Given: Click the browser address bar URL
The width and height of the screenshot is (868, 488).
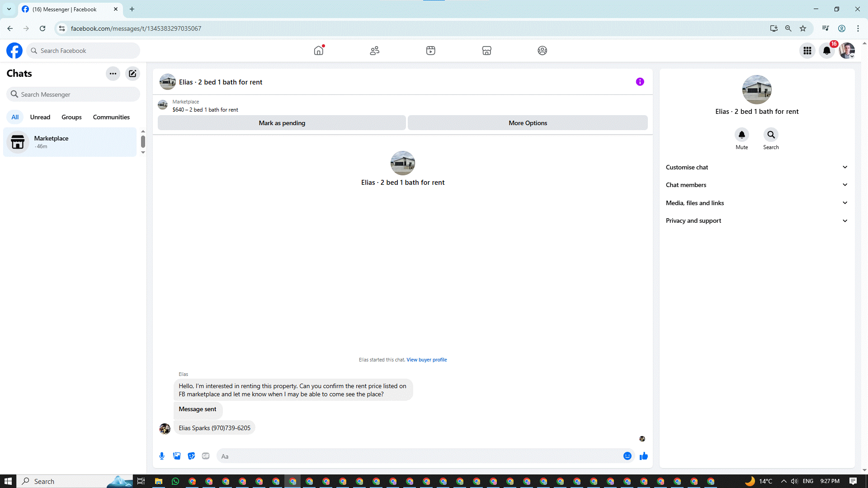Looking at the screenshot, I should point(136,28).
